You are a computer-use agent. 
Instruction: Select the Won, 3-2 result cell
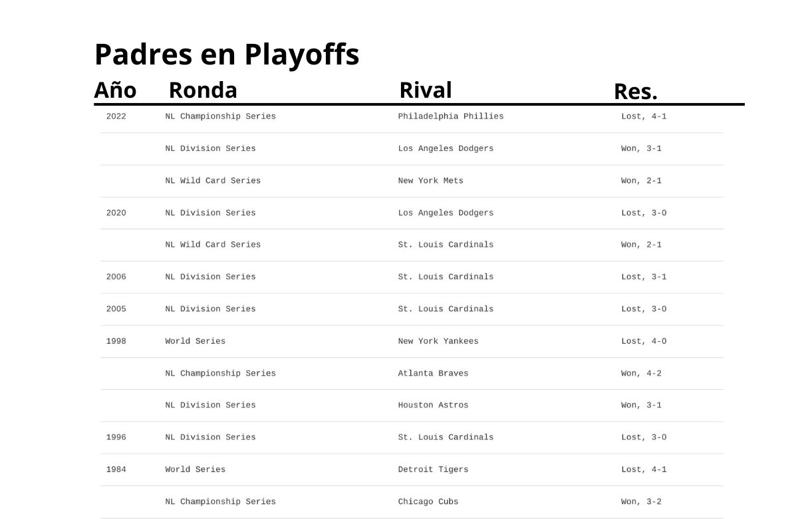click(x=641, y=501)
